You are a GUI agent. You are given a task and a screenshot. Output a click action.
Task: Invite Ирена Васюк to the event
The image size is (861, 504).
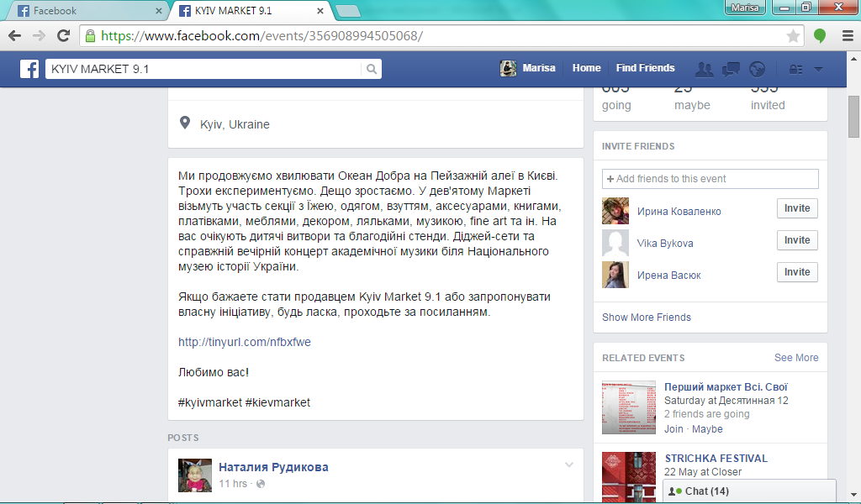pos(797,272)
